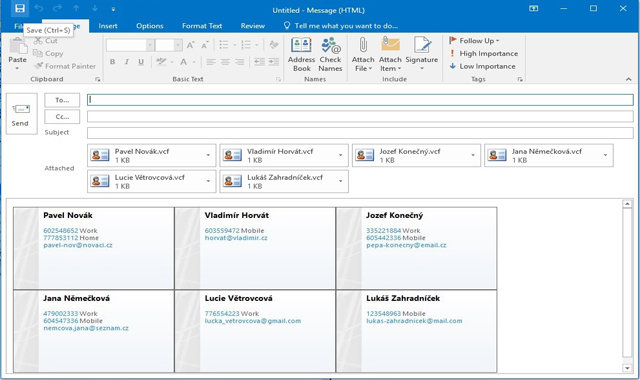Click the Cc... button

[x=62, y=117]
